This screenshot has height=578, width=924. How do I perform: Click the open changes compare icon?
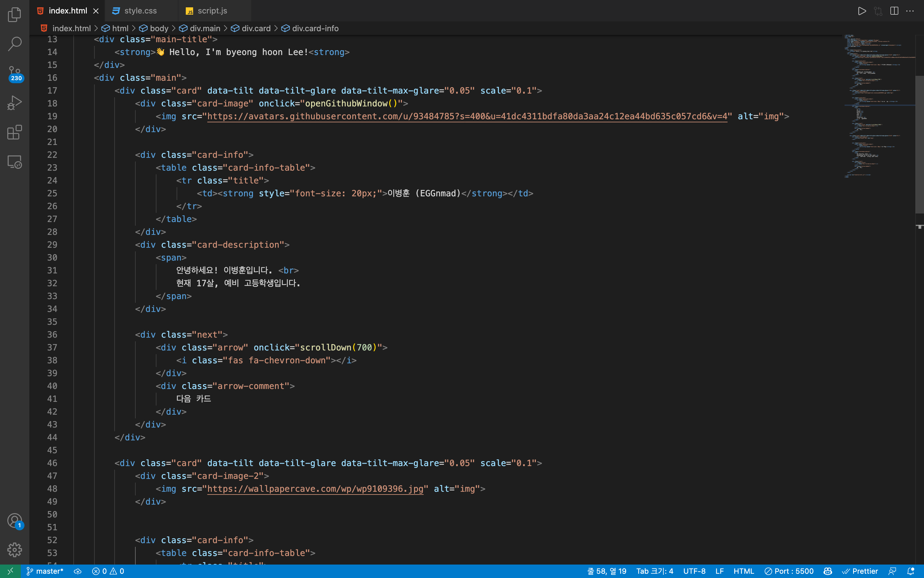pos(878,11)
